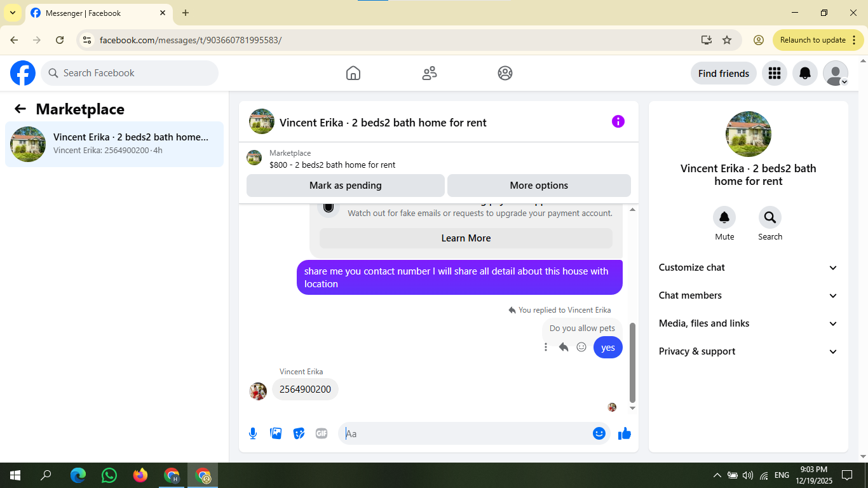Open Firefox from the taskbar
The image size is (868, 488).
[140, 475]
